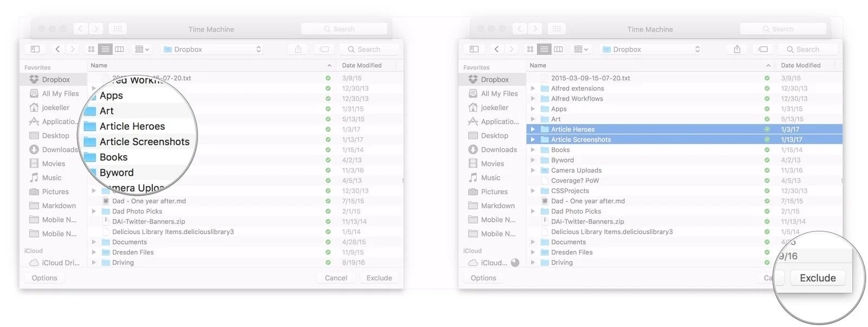Expand Camera Uploads folder in right dialog
Image resolution: width=868 pixels, height=327 pixels.
point(533,170)
